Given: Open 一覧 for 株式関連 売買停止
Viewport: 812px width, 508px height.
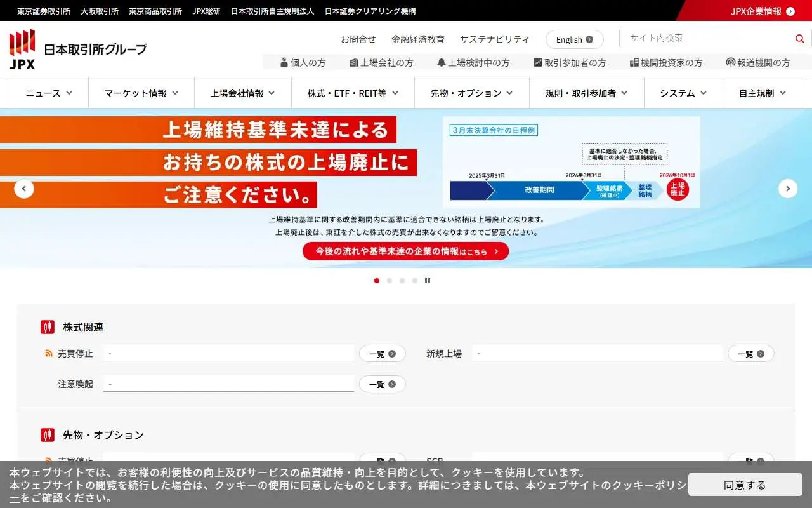Looking at the screenshot, I should pos(383,354).
